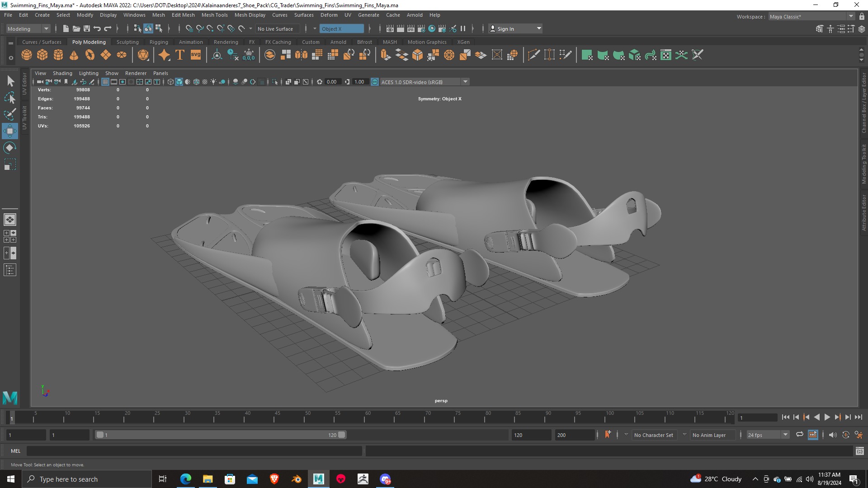868x488 pixels.
Task: Open the Modeling menu set dropdown
Action: coord(28,28)
